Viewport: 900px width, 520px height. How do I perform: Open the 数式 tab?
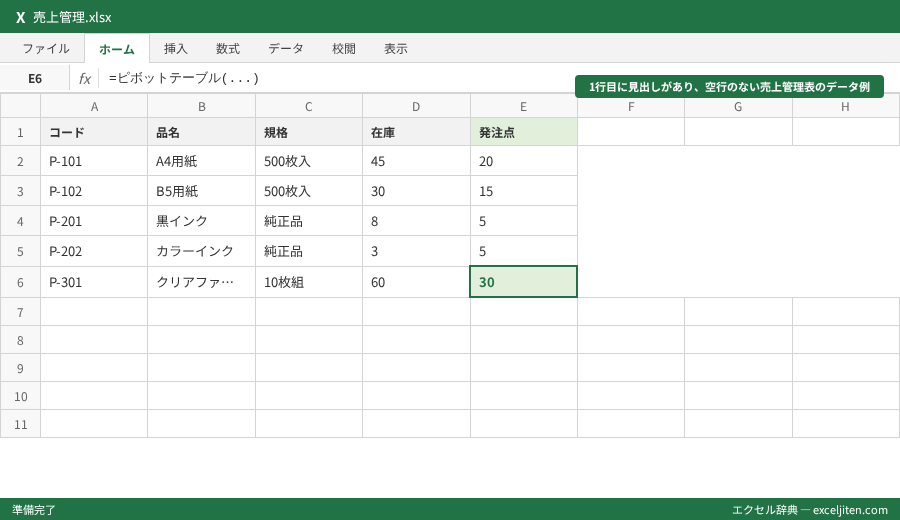coord(228,49)
